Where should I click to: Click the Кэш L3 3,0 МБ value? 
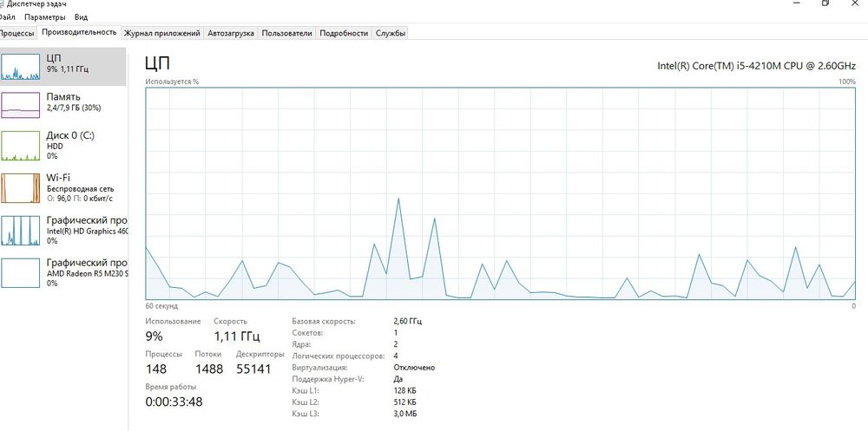pos(405,414)
